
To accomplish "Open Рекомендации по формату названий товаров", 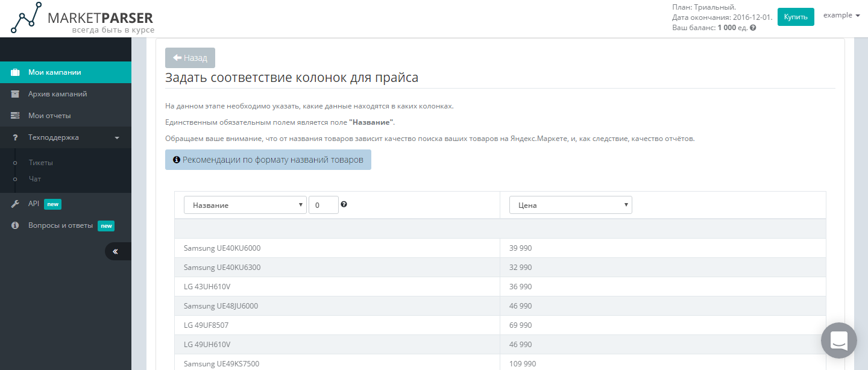I will 268,159.
